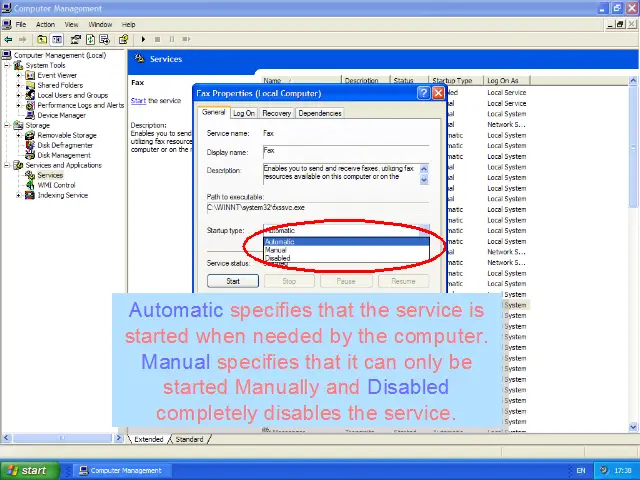Switch to the Standard view tab
This screenshot has height=480, width=640.
(x=189, y=439)
